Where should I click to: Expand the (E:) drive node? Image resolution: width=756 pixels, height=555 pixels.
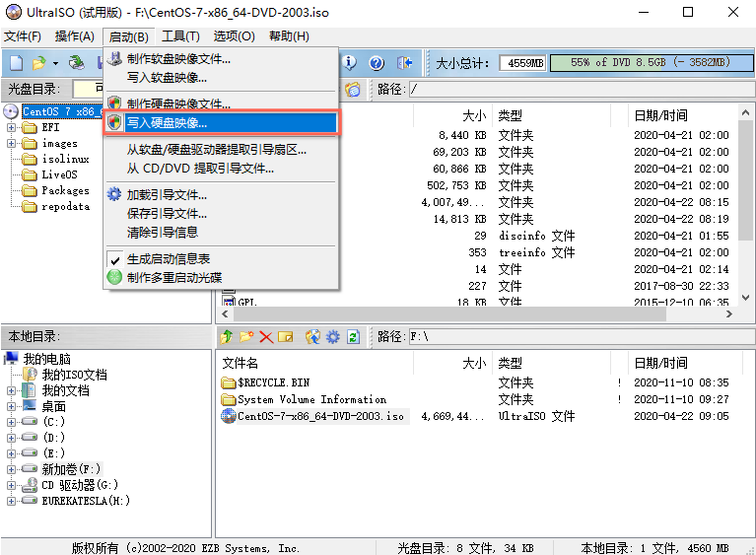(11, 453)
